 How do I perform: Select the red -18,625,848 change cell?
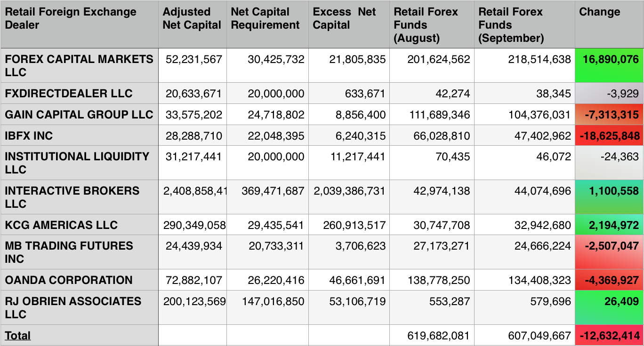point(609,136)
